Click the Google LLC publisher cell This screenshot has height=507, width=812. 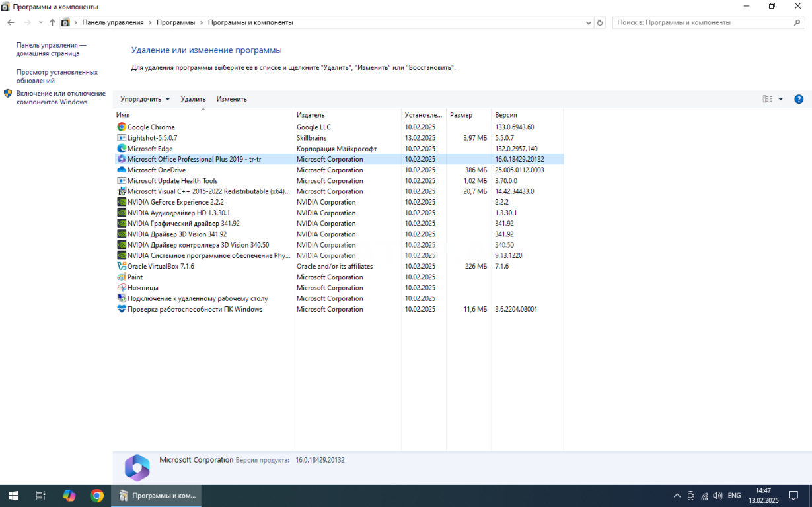click(x=314, y=127)
